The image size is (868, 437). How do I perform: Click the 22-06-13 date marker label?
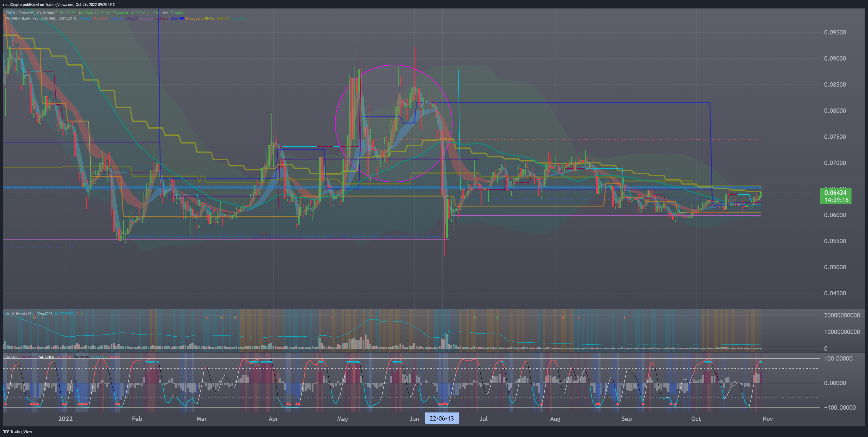point(442,418)
